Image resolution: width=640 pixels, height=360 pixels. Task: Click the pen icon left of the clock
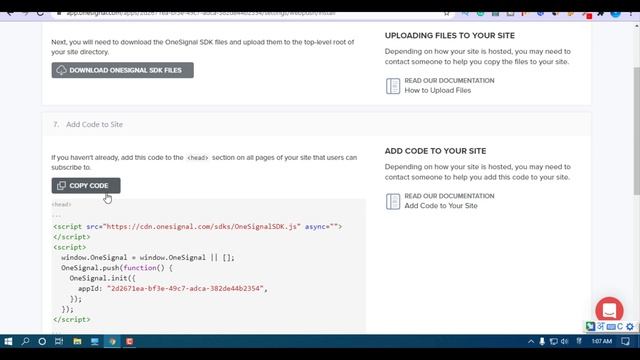coord(579,341)
